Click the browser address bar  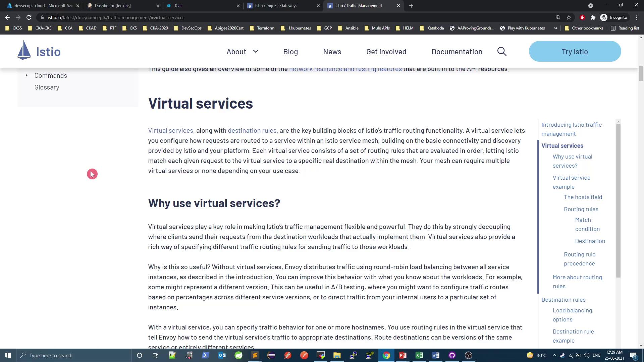coord(268,17)
